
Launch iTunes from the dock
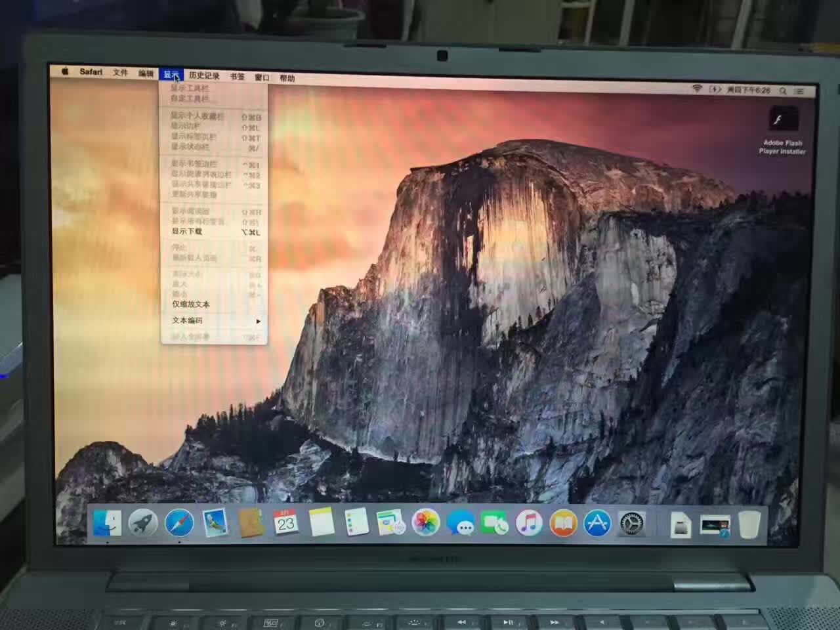pos(528,524)
